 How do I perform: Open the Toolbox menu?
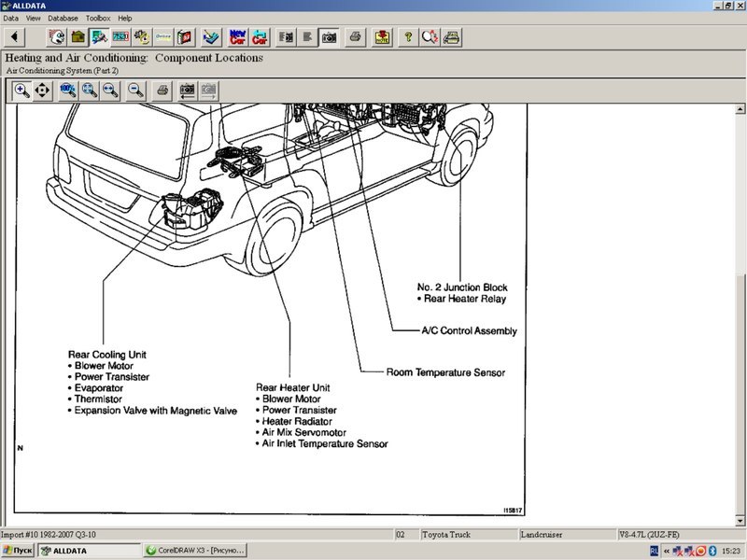(98, 18)
